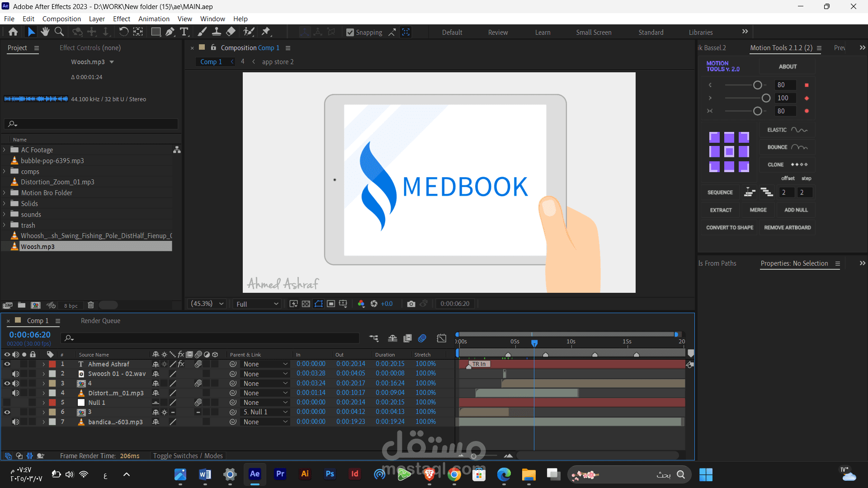Click the Take Snapshot camera icon

[410, 304]
